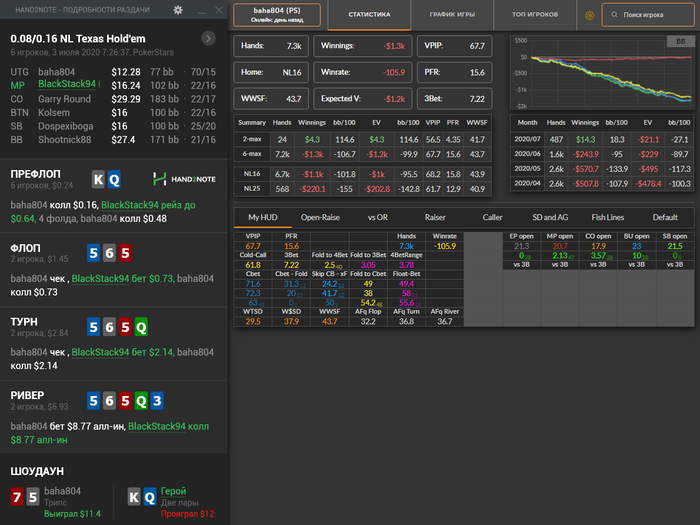
Task: Select the Fish Lines HUD tab
Action: pos(609,217)
